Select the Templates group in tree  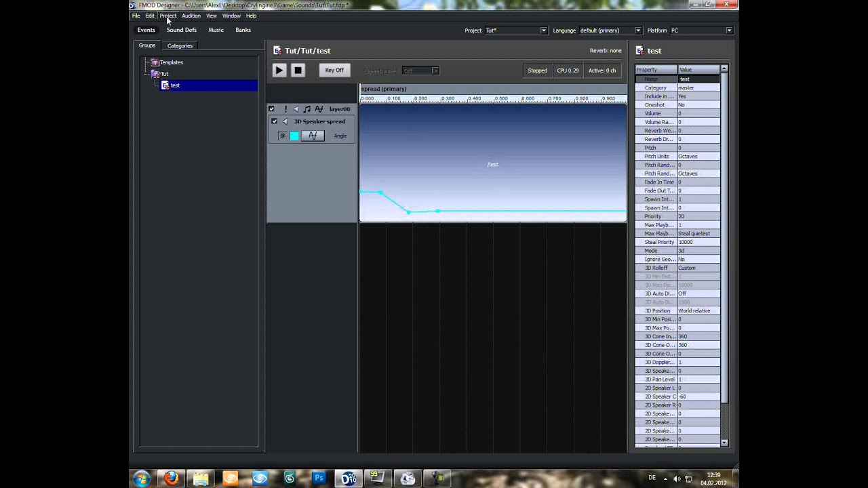pos(171,62)
